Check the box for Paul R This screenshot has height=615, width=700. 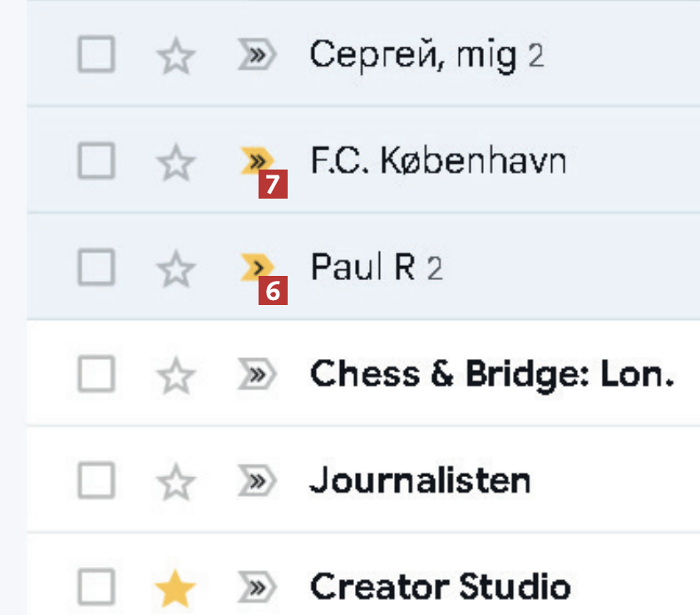96,268
